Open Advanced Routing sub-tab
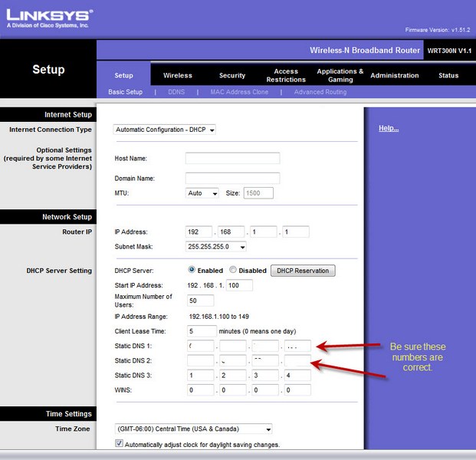Image resolution: width=476 pixels, height=460 pixels. click(320, 92)
